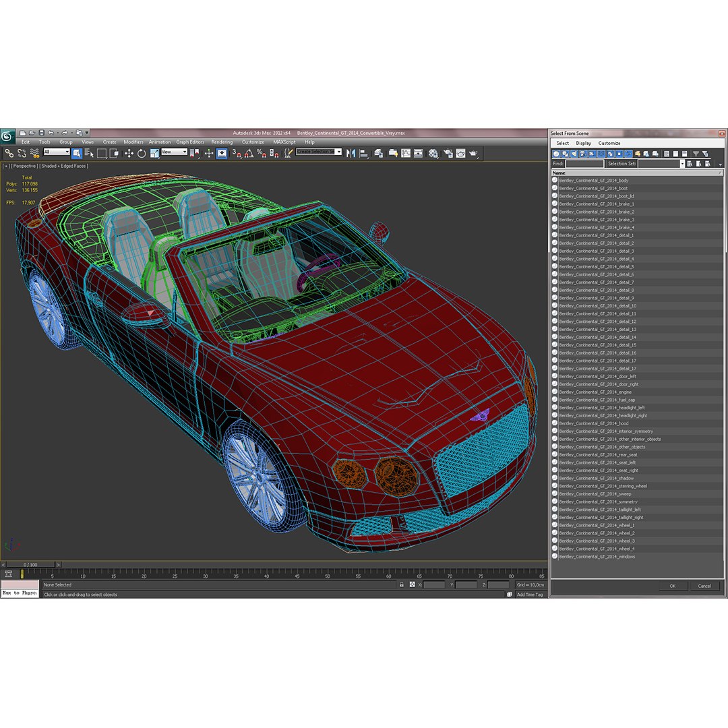The image size is (728, 728).
Task: Open the Rendering menu
Action: [222, 142]
